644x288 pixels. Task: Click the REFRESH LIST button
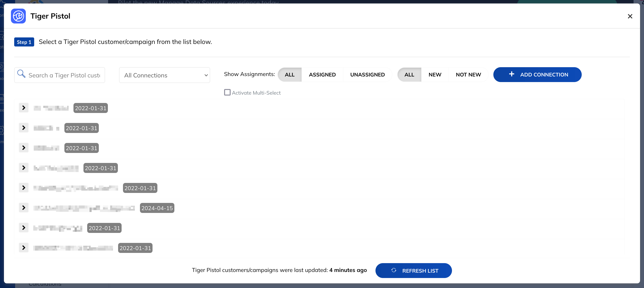tap(414, 271)
